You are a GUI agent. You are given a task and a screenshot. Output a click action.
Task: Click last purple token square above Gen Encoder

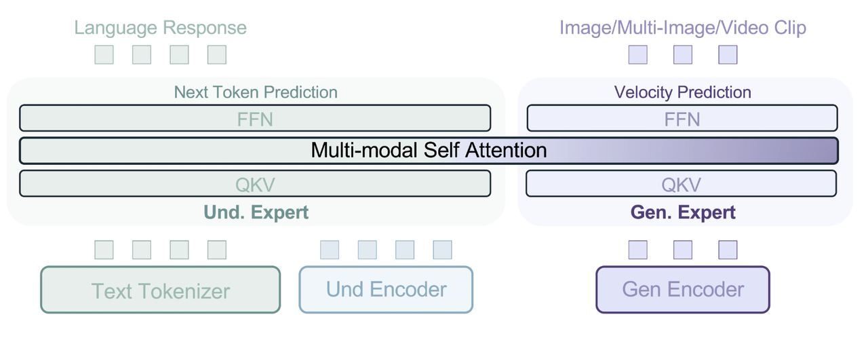[728, 250]
